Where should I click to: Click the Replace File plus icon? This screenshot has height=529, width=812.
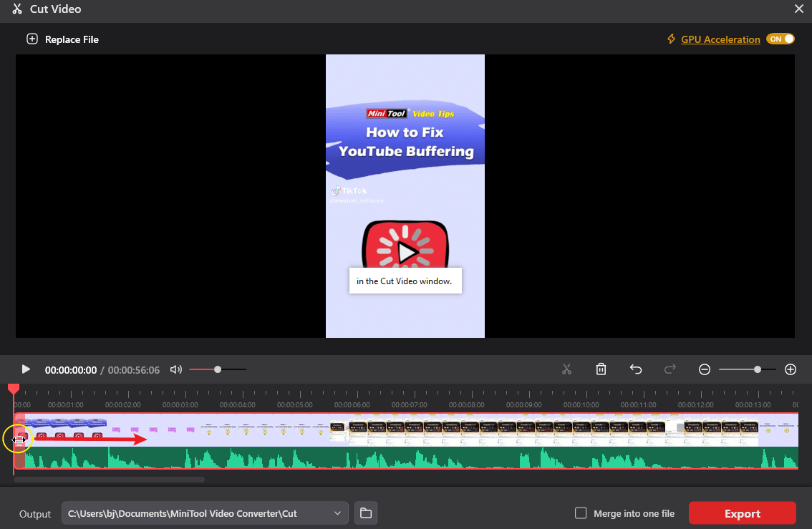coord(32,39)
